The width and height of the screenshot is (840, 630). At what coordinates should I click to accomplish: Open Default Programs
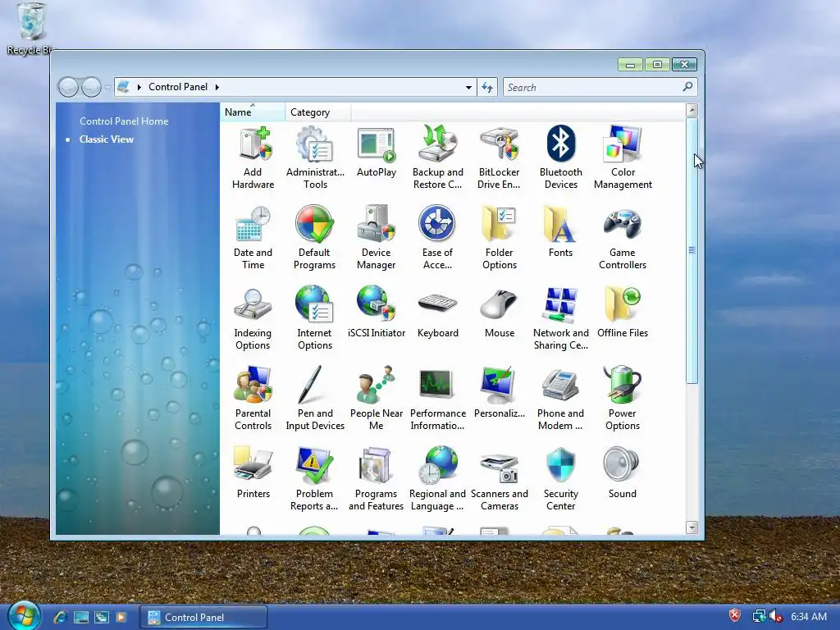point(314,238)
